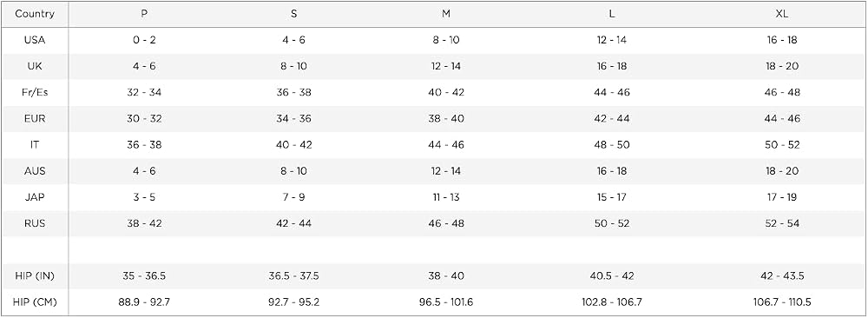Select the Fr/Es row label
Screen dimensions: 868x318
[x=35, y=92]
